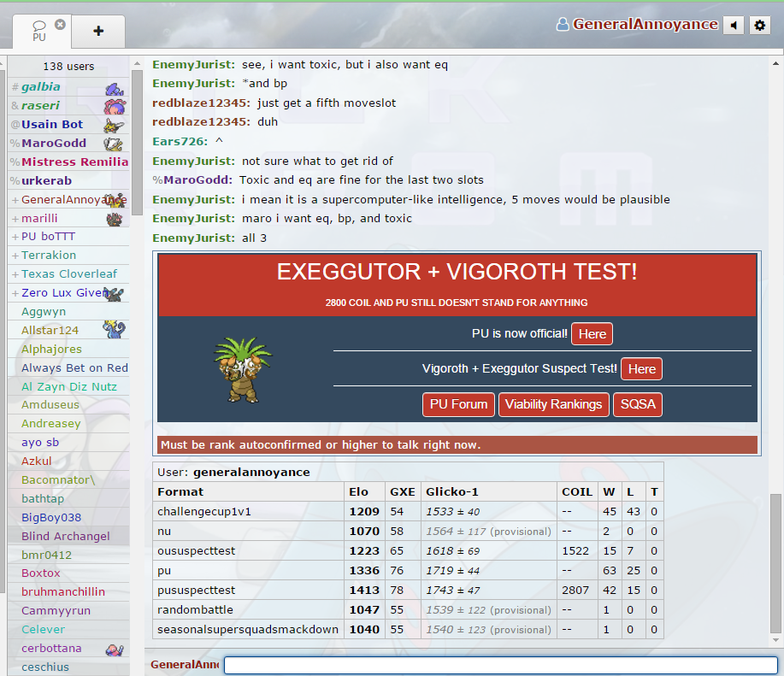Screen dimensions: 784x676
Task: Click Here button for Vigoroth + Exeggutor Suspect Test
Action: pyautogui.click(x=641, y=368)
